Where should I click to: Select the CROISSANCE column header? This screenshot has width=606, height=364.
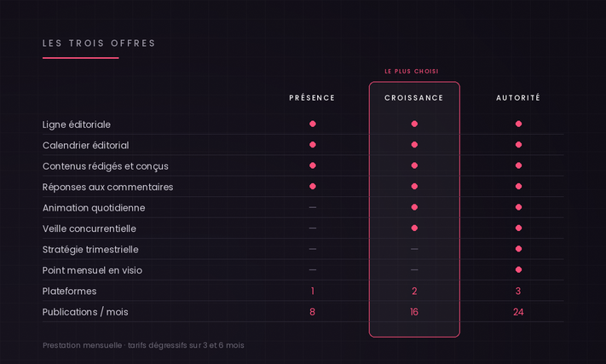click(x=414, y=98)
